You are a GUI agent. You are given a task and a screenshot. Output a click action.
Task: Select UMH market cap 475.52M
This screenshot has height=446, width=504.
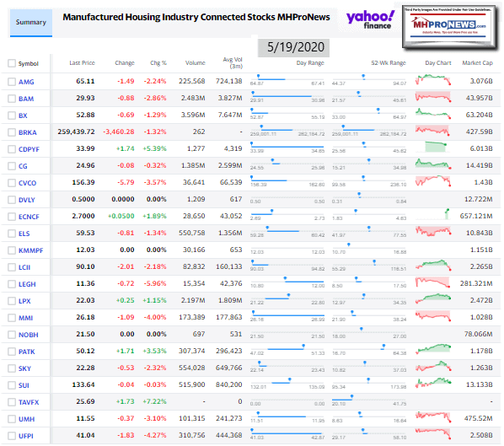point(478,419)
